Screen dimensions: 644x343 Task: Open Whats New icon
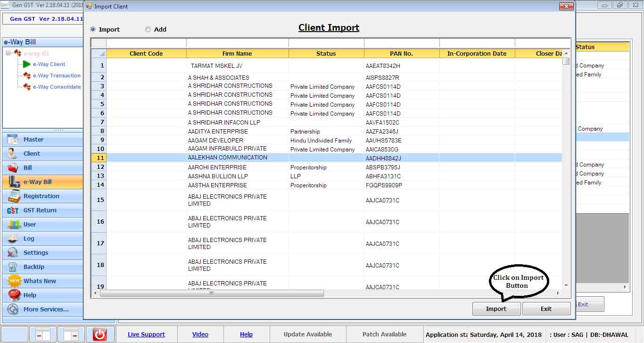14,281
